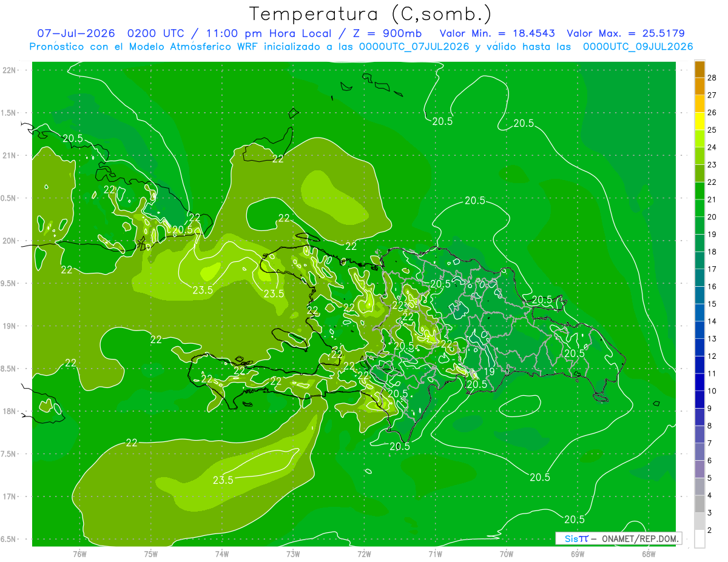Viewport: 728px width, 562px height.
Task: Click the "23.5" contour label near 17N
Action: pos(223,480)
